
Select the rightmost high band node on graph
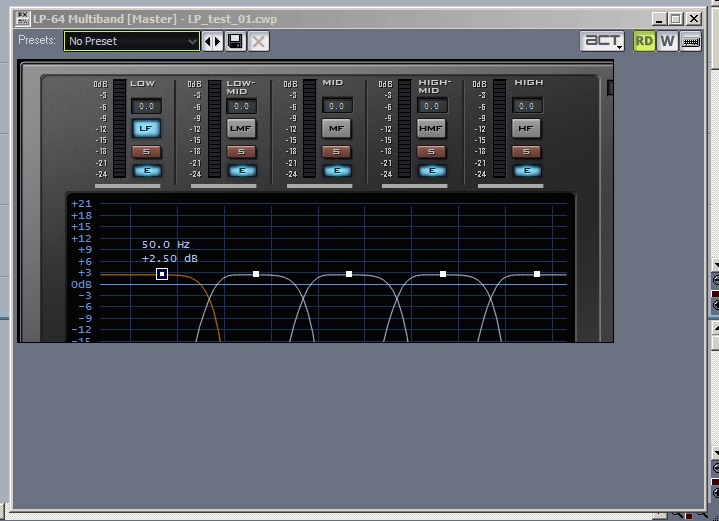537,274
